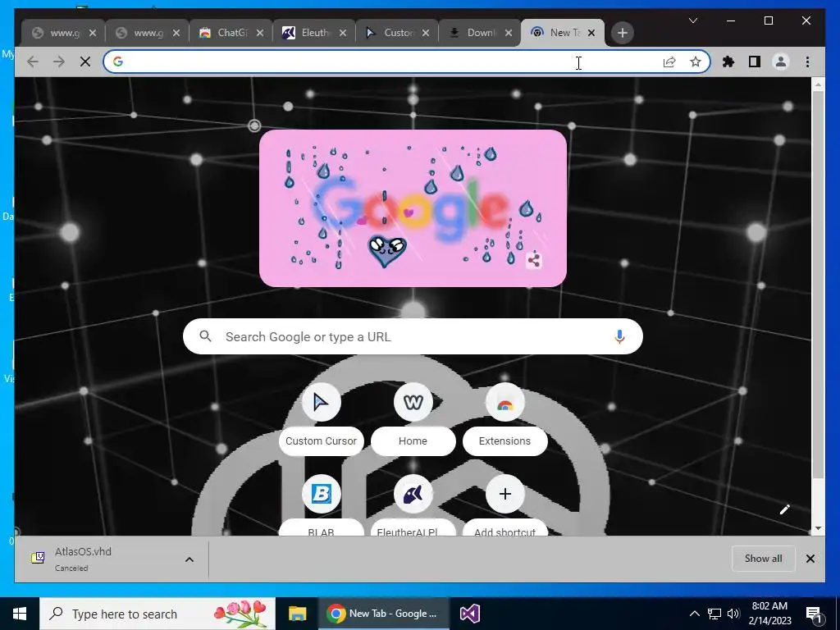Image resolution: width=840 pixels, height=630 pixels.
Task: Close the ChatGPT tab
Action: tap(260, 33)
